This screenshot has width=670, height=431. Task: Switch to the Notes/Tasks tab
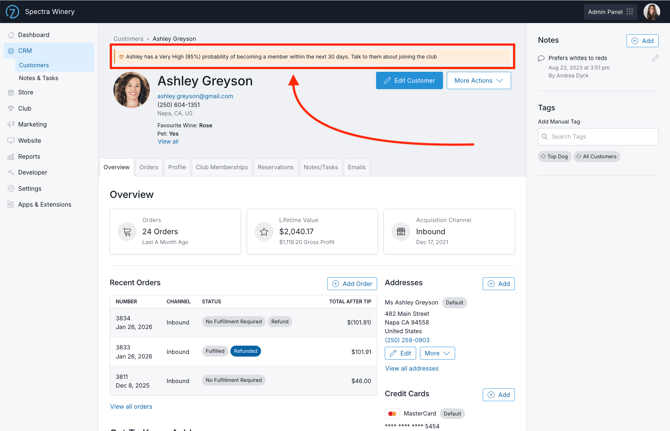pos(320,167)
